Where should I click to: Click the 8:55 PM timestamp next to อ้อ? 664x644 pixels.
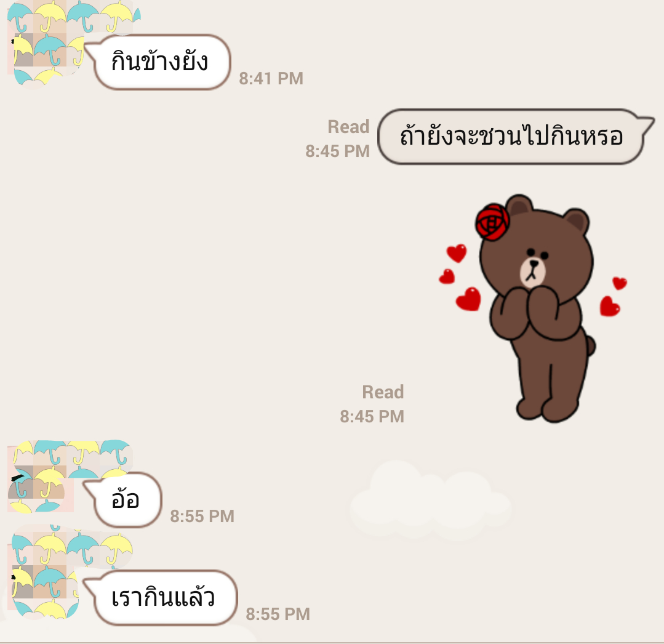click(202, 517)
